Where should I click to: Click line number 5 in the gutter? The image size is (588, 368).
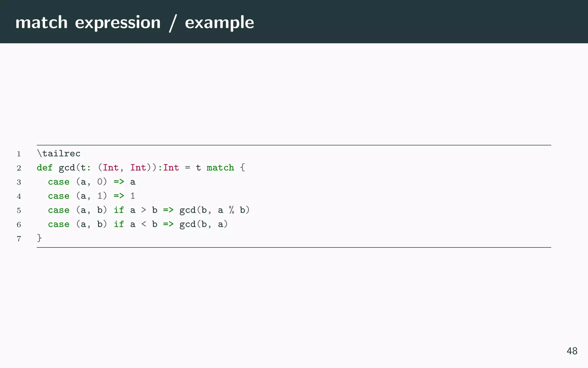pos(19,210)
